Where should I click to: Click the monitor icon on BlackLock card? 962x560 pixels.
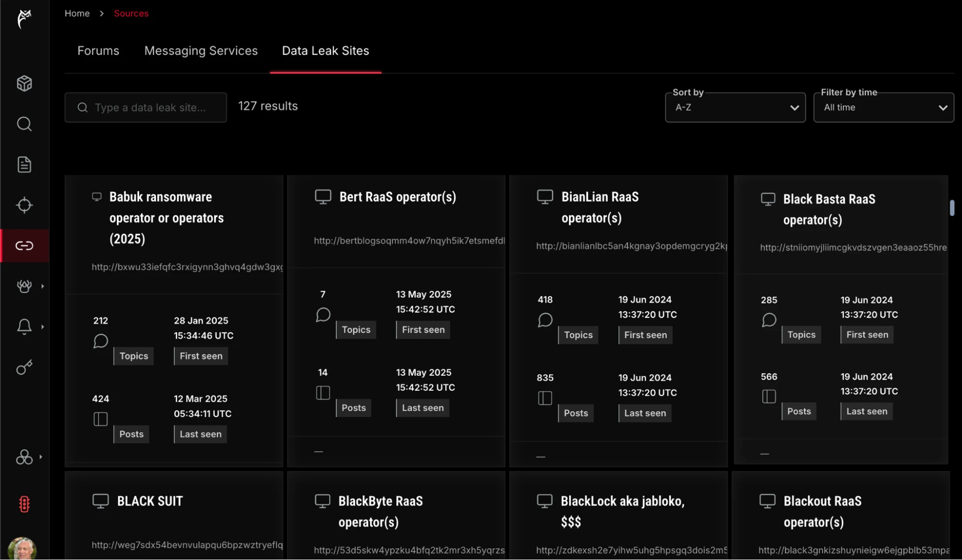[x=544, y=501]
